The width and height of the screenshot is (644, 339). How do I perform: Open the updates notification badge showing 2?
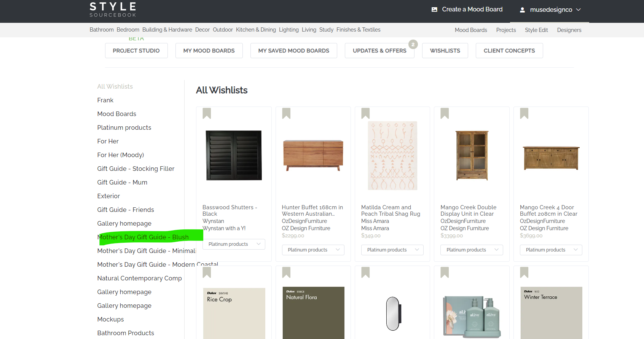tap(413, 45)
